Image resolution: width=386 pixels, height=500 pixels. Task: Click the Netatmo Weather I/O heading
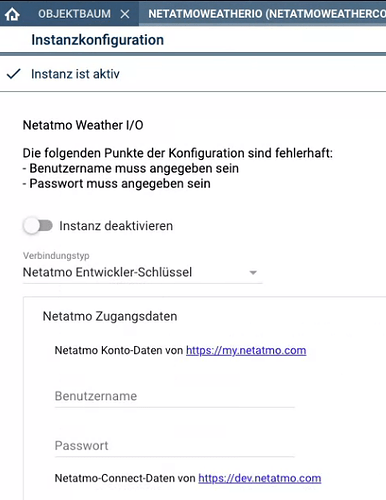coord(83,125)
